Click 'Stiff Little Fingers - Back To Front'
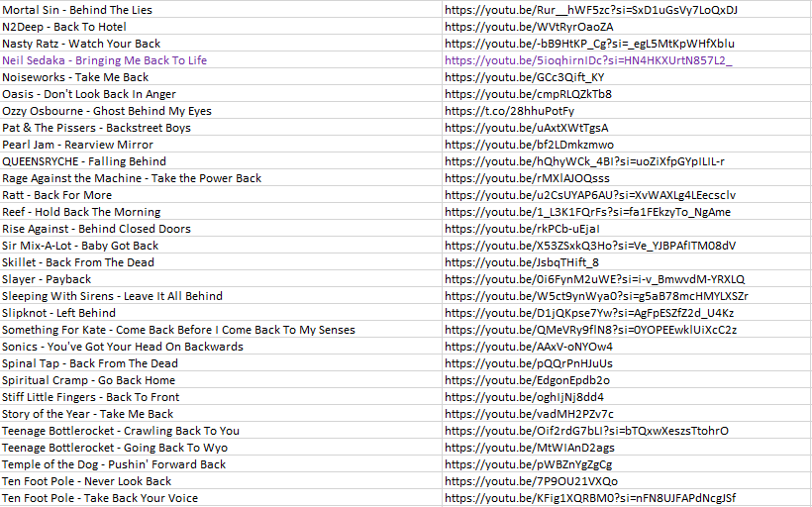812x507 pixels. (x=221, y=397)
